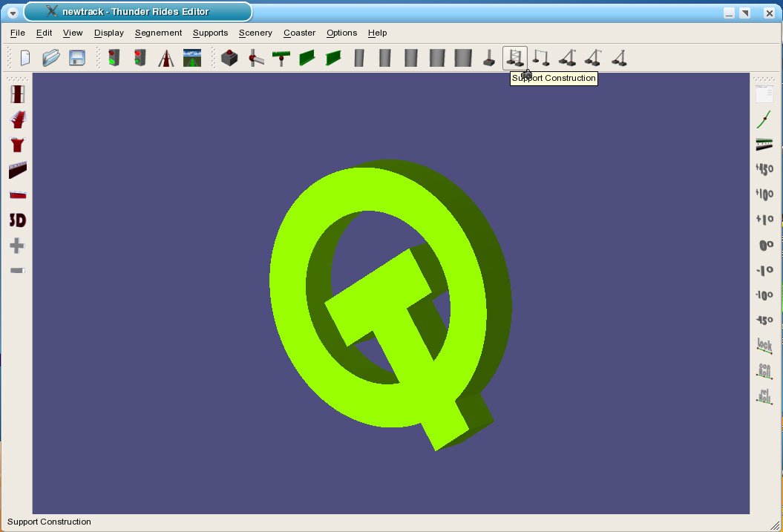The width and height of the screenshot is (783, 532).
Task: Pick the green beam next to the T-support
Action: pos(307,58)
